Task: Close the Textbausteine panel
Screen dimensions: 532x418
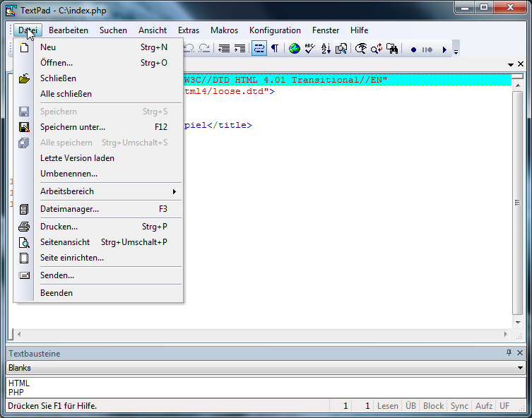Action: pyautogui.click(x=520, y=352)
